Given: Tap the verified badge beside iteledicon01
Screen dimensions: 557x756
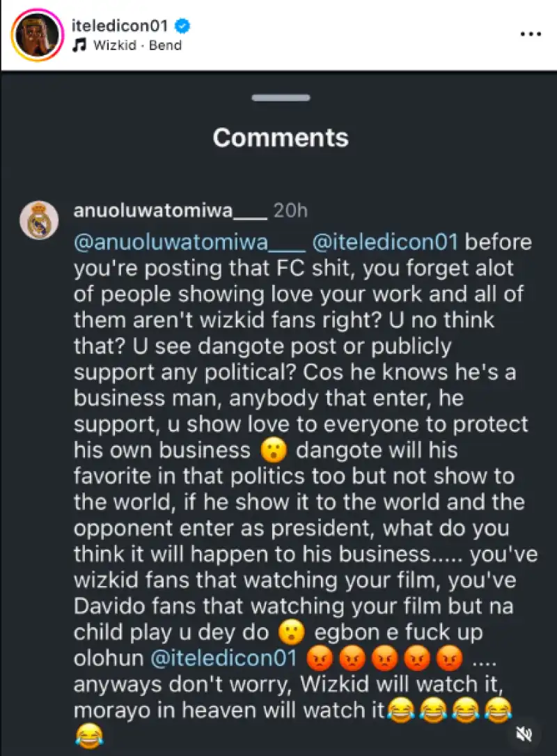Looking at the screenshot, I should [183, 27].
